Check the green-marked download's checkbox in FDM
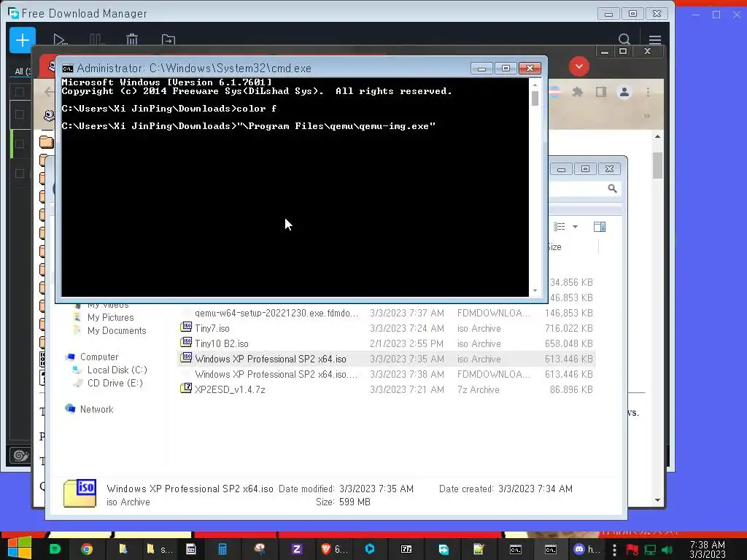The image size is (747, 560). (x=20, y=144)
